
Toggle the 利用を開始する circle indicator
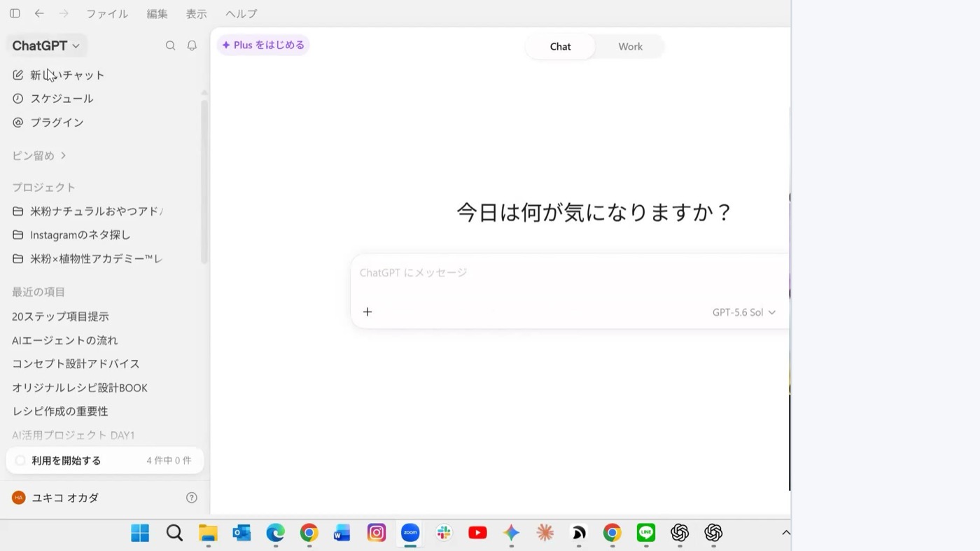pyautogui.click(x=20, y=461)
